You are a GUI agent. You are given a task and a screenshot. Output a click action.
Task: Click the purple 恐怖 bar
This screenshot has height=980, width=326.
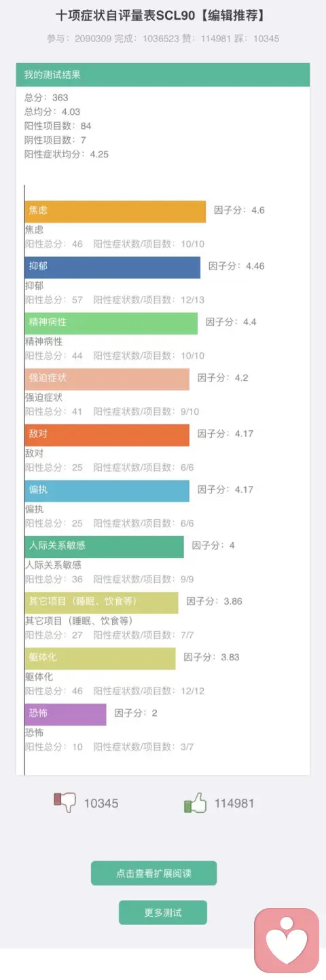[x=66, y=715]
